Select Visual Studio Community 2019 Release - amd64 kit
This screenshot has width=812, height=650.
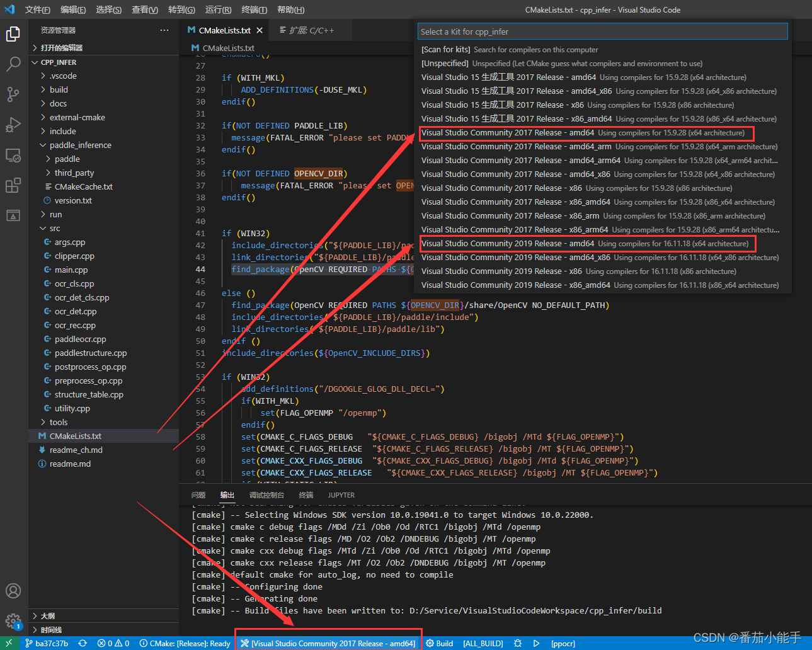(x=604, y=244)
